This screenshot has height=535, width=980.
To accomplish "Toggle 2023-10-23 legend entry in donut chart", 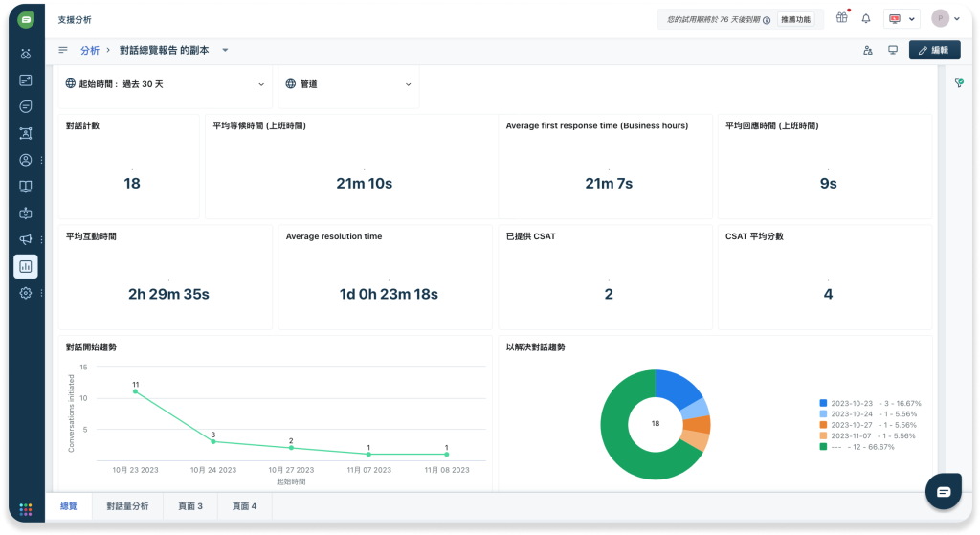I will coord(870,403).
